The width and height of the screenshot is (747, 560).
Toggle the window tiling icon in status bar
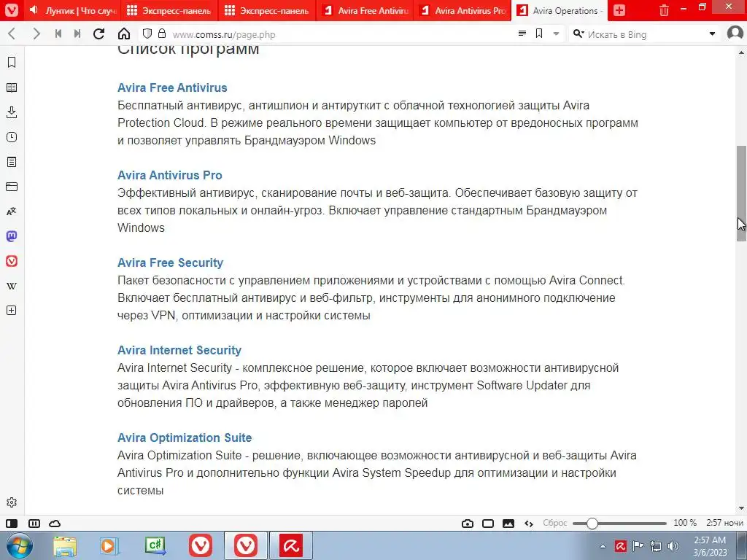tap(488, 524)
